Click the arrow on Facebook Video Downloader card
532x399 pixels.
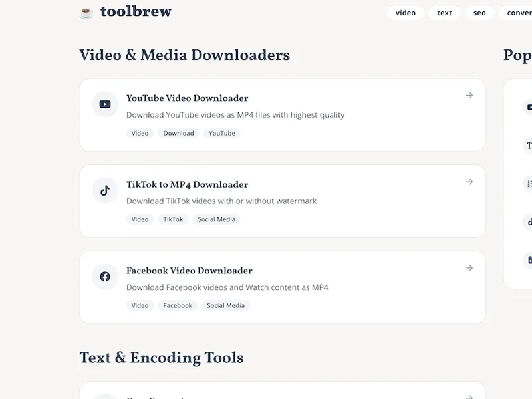coord(469,268)
